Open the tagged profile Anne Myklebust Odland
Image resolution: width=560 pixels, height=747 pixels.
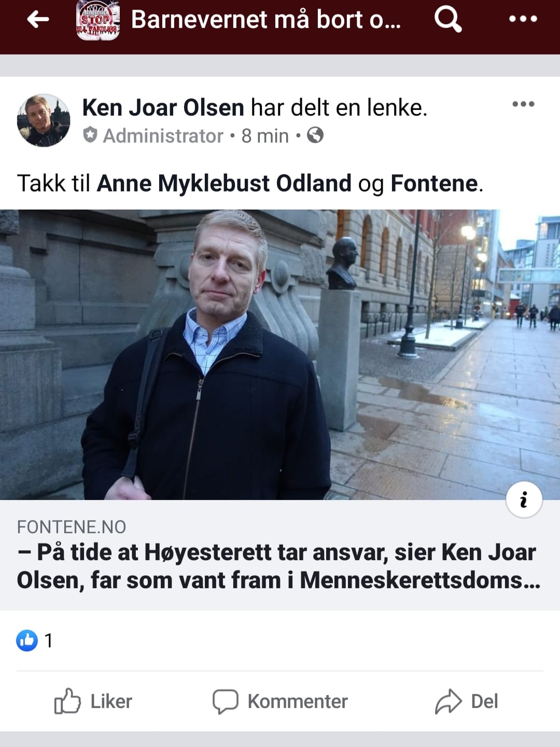tap(224, 184)
